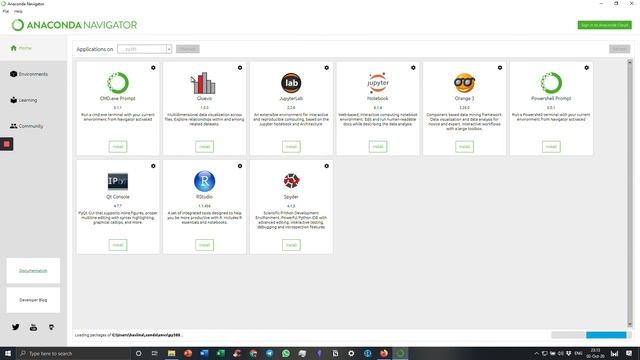Image resolution: width=640 pixels, height=360 pixels.
Task: Click the Jupyter Notebook app icon
Action: click(378, 83)
